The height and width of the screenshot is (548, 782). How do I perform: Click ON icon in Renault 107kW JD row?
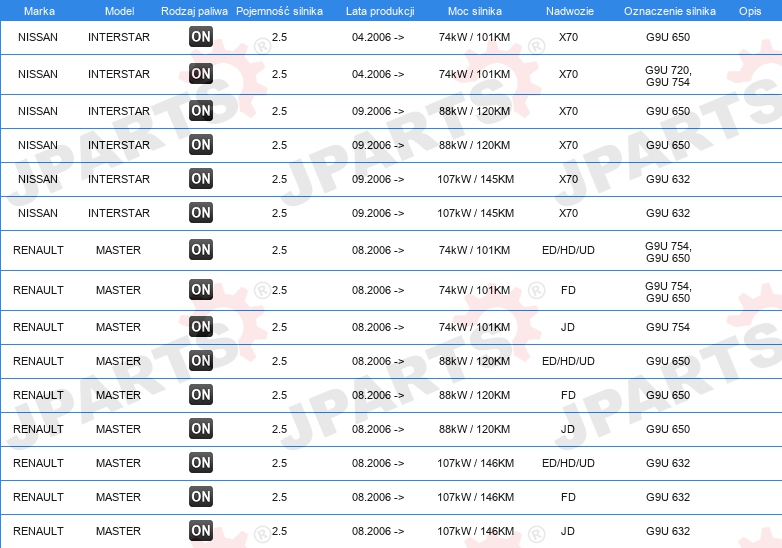coord(201,530)
